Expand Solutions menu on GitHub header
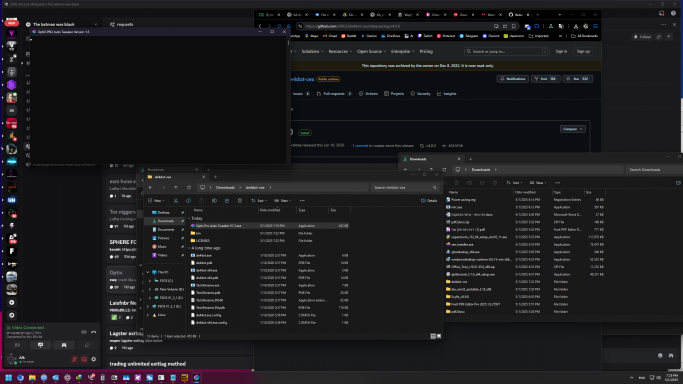Screen dimensions: 683x384 pos(313,51)
